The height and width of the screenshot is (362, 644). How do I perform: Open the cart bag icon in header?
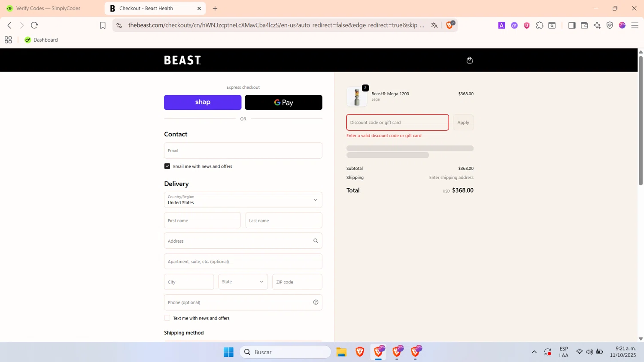(x=469, y=60)
